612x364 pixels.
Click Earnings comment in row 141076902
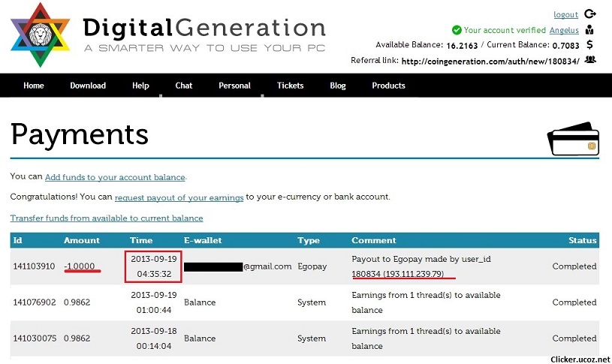tap(426, 302)
